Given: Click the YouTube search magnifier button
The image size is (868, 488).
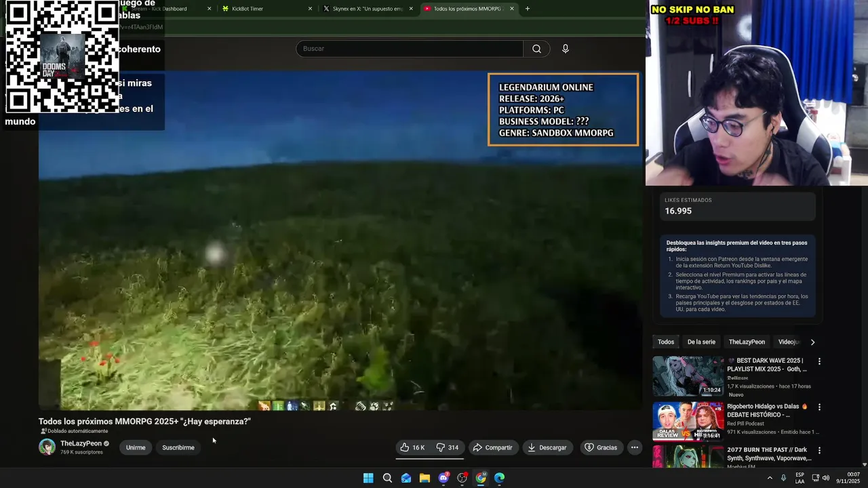Looking at the screenshot, I should tap(536, 49).
